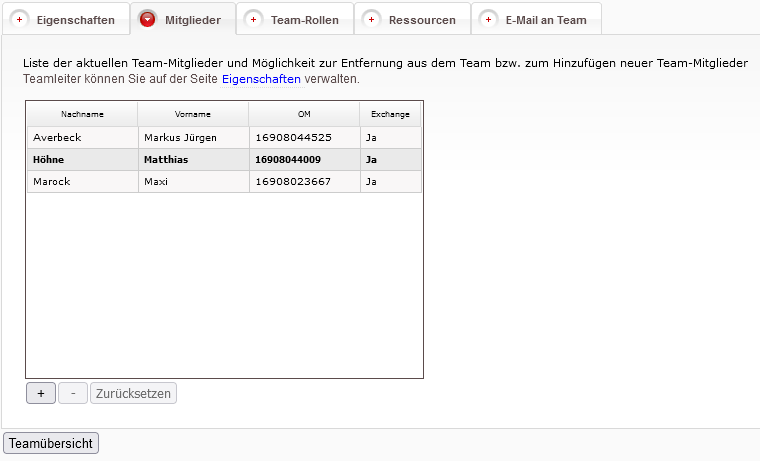
Task: Click Exchange value Ja in Averbeck row
Action: (x=391, y=138)
